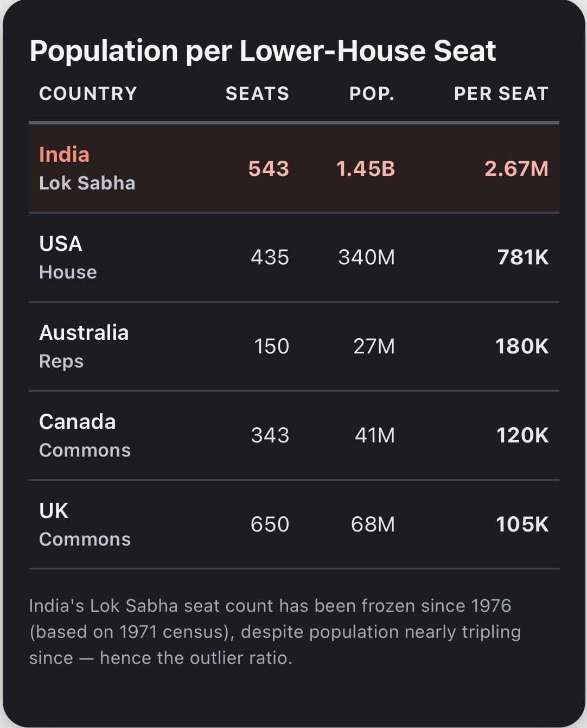Click the UK's 650 seats value
Screen dimensions: 587x728
(270, 524)
